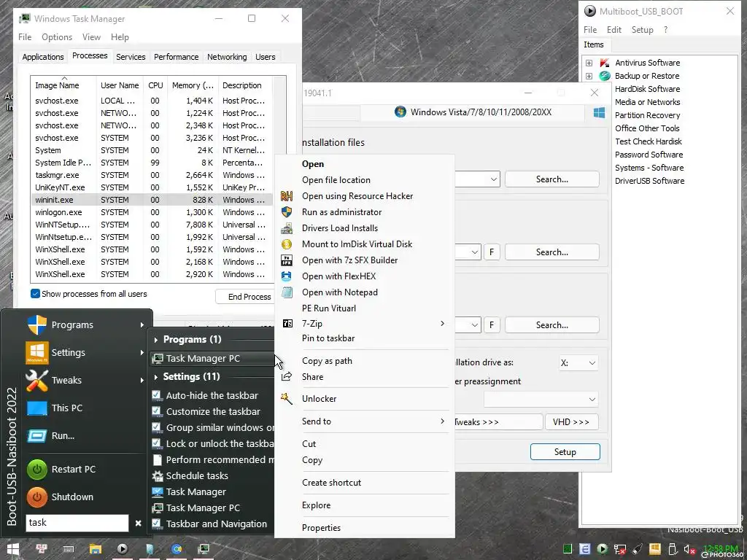747x560 pixels.
Task: Select Properties in the context menu
Action: tap(321, 528)
